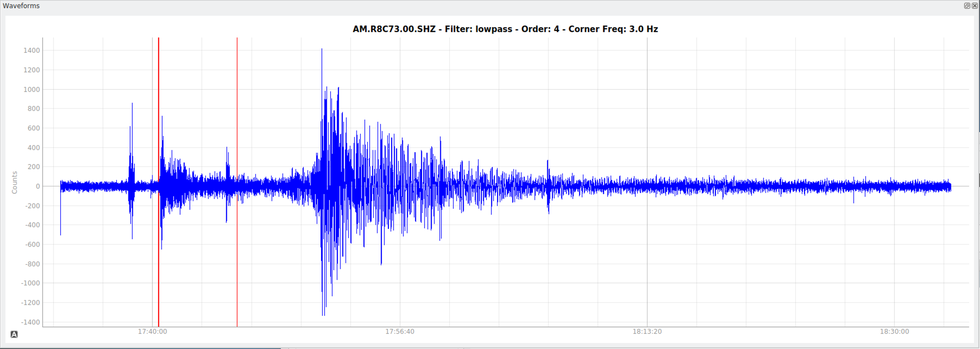Viewport: 980px width, 349px height.
Task: Click the 17:56:40 time axis label
Action: pyautogui.click(x=400, y=332)
